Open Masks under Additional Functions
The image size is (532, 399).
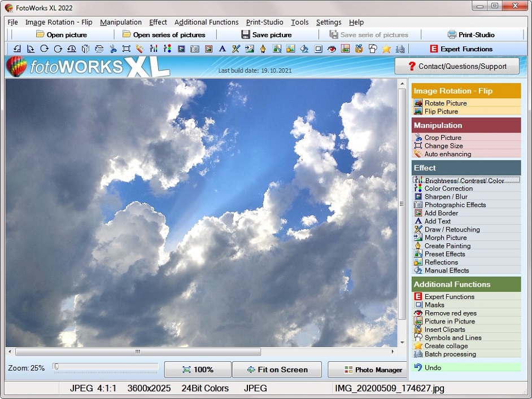point(434,305)
